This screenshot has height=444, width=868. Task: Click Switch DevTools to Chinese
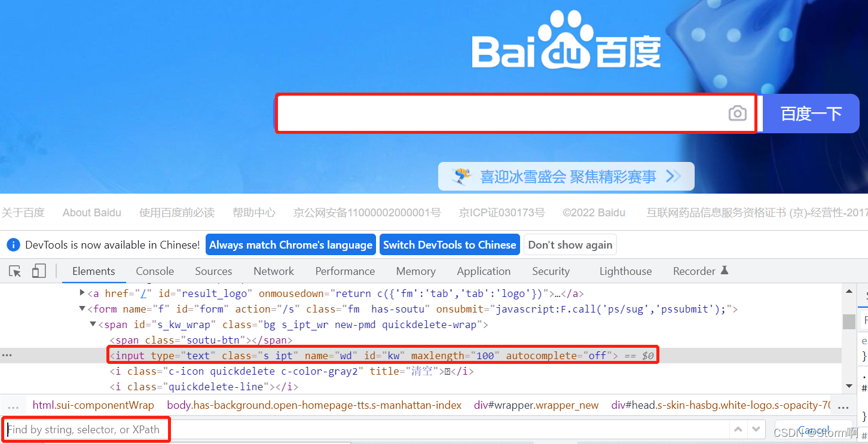pyautogui.click(x=450, y=245)
